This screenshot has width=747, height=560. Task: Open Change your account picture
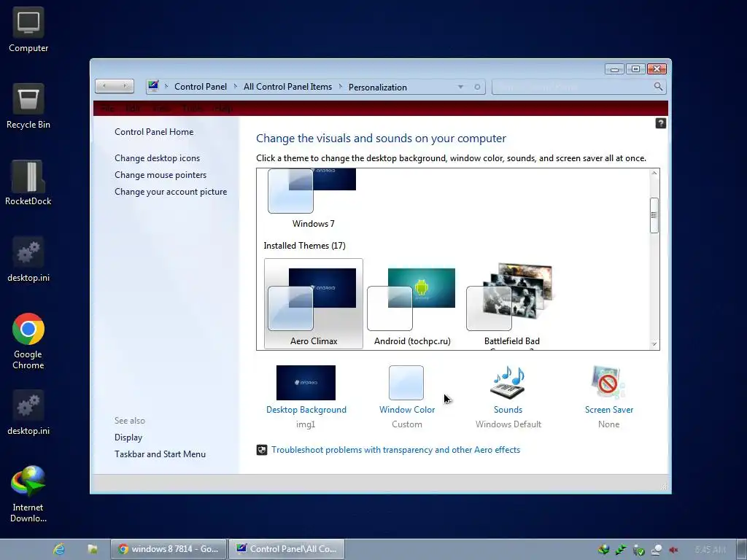pyautogui.click(x=171, y=192)
